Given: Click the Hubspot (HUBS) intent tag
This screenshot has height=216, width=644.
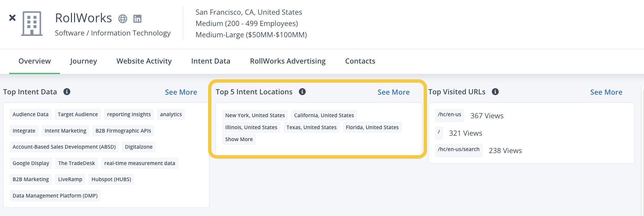Looking at the screenshot, I should point(111,179).
